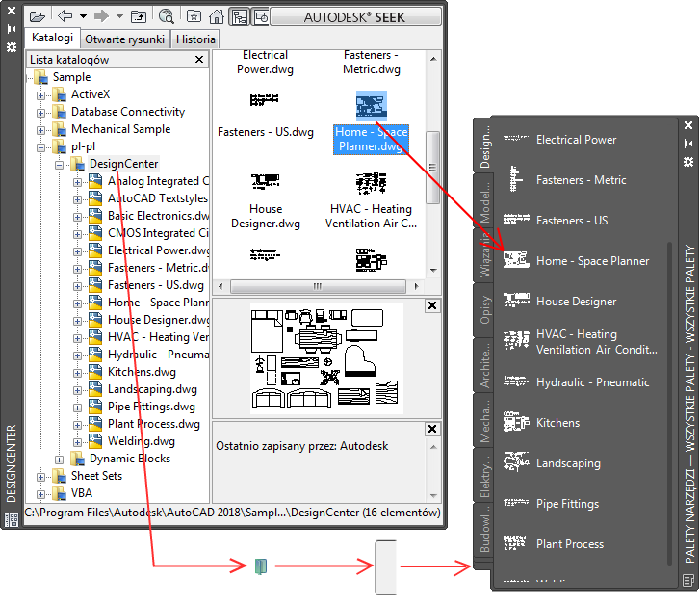Viewport: 700px width, 605px height.
Task: Close the drawing preview pane
Action: pyautogui.click(x=432, y=305)
